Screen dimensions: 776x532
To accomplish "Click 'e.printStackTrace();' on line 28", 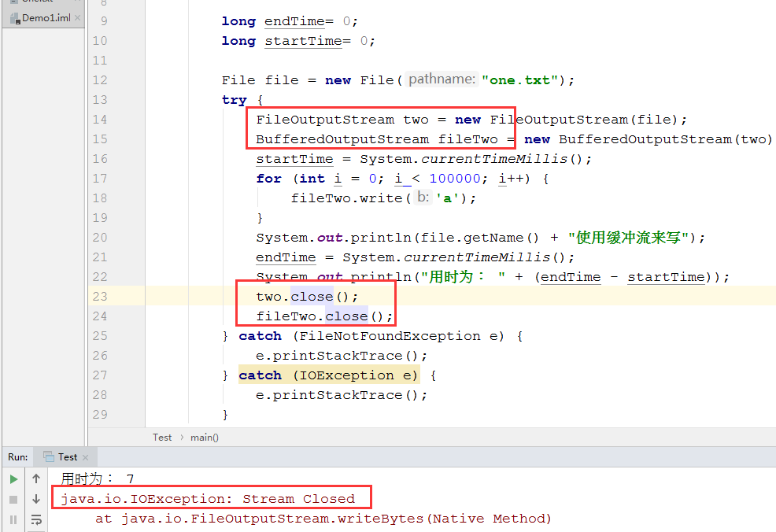I will pyautogui.click(x=342, y=395).
